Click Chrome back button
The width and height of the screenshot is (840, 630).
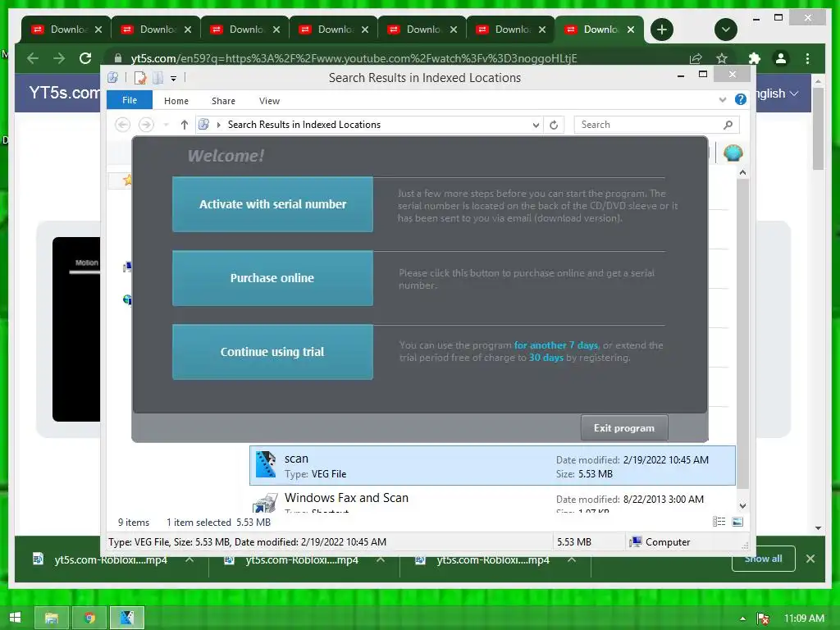[33, 58]
